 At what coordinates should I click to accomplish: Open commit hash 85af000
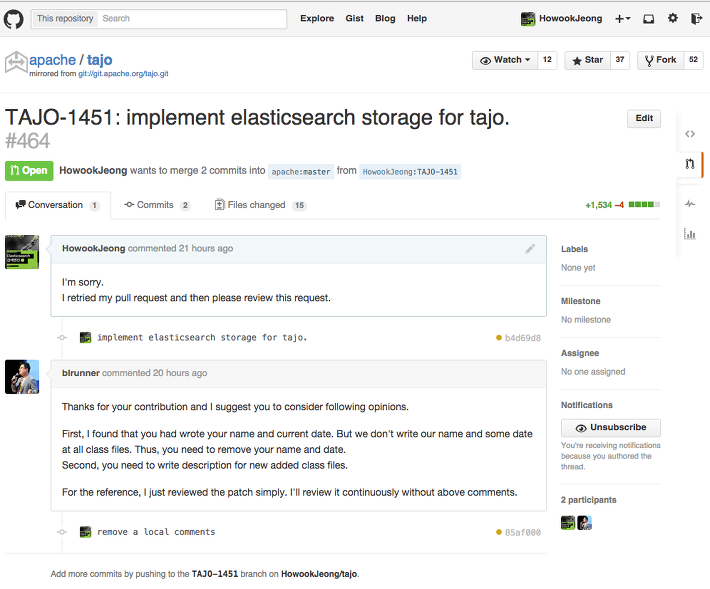(x=523, y=533)
